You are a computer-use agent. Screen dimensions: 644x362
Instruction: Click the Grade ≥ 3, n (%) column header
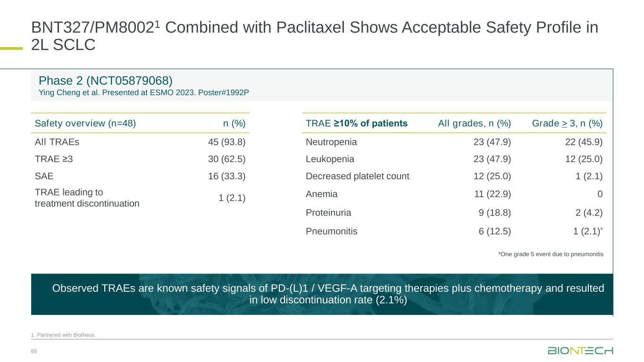point(567,123)
